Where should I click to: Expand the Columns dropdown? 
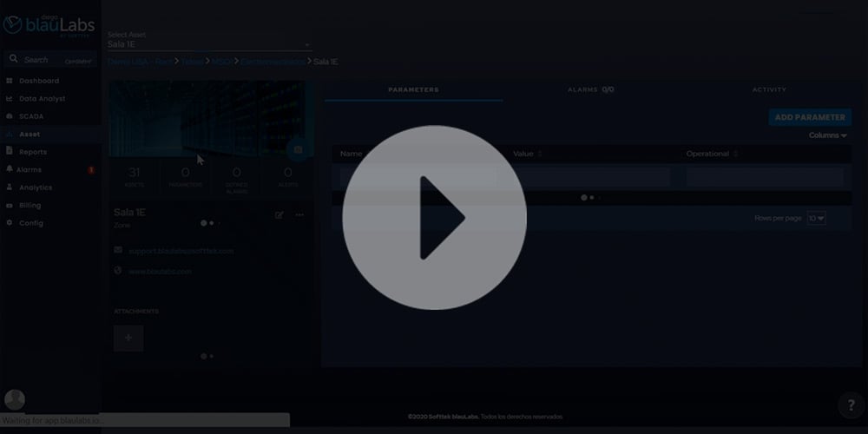827,135
